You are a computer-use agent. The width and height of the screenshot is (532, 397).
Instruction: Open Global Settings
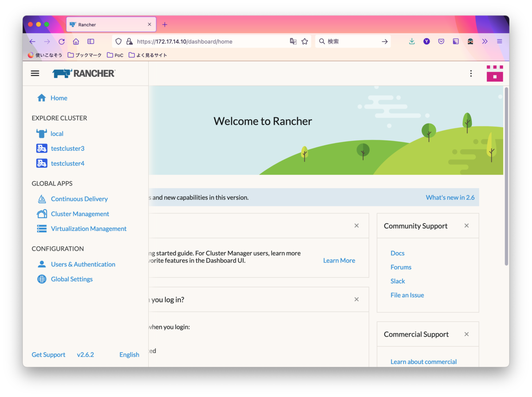72,279
